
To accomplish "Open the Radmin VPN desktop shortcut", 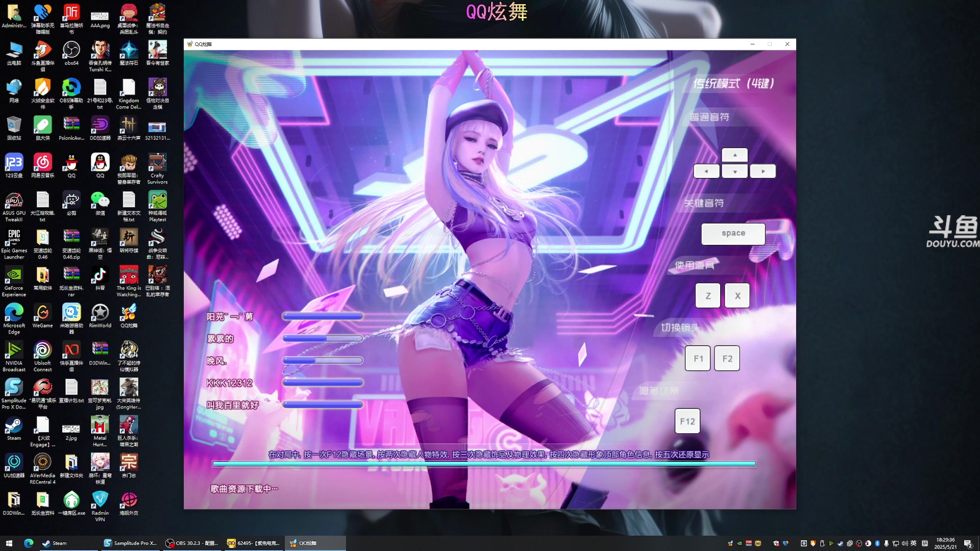I will pyautogui.click(x=100, y=506).
